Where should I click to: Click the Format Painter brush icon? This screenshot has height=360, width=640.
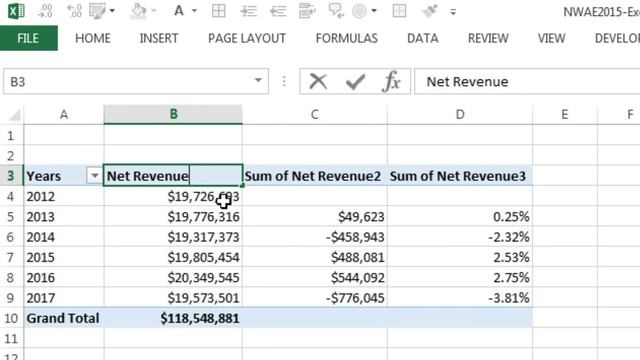click(x=430, y=11)
